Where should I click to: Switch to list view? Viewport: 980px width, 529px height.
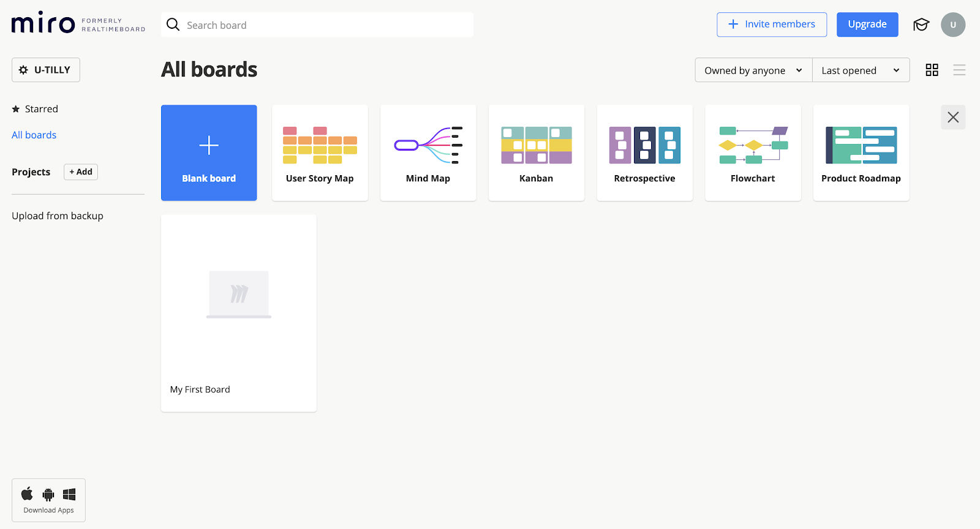coord(959,70)
